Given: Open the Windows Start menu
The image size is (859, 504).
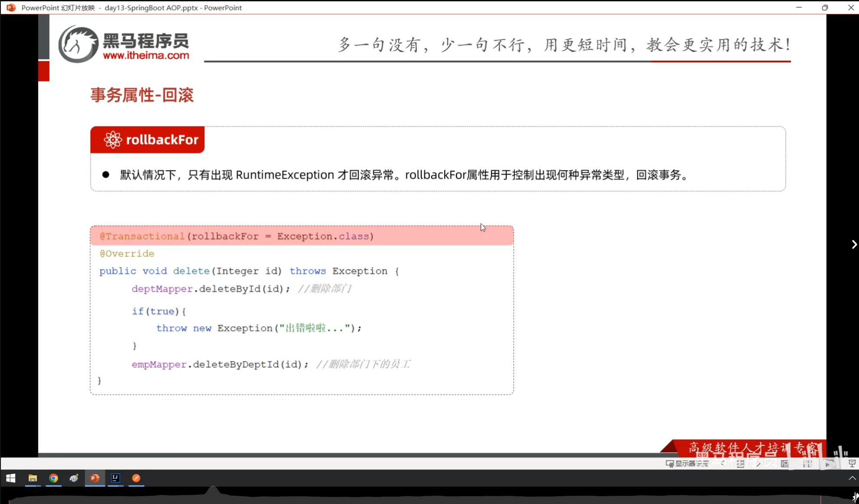Looking at the screenshot, I should 11,478.
